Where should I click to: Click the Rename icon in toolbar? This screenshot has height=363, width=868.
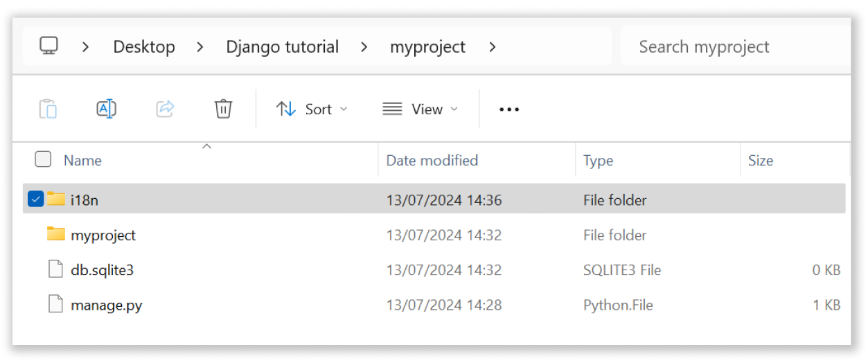coord(106,109)
